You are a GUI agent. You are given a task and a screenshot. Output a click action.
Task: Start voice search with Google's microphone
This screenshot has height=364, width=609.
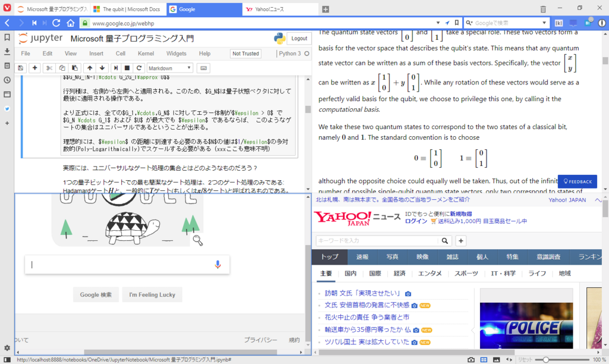point(218,265)
